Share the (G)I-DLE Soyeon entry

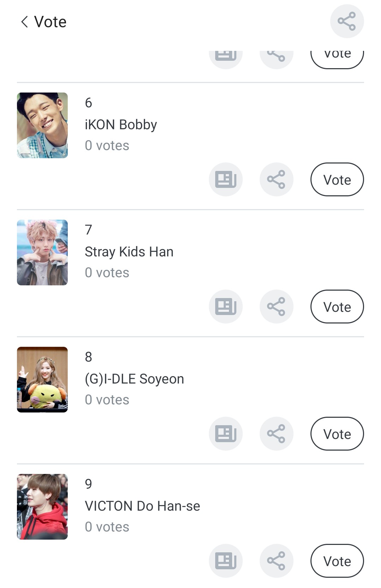click(x=276, y=434)
